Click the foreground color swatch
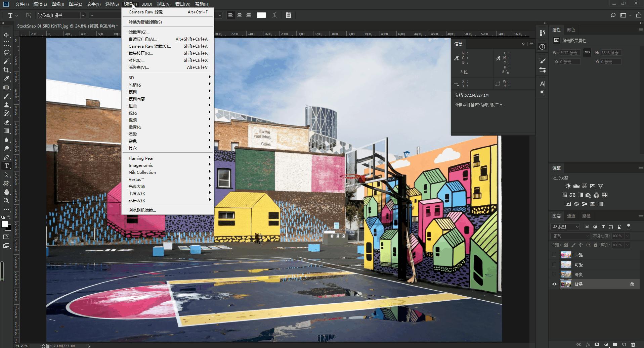Screen dimensions: 644x348 coord(5,224)
